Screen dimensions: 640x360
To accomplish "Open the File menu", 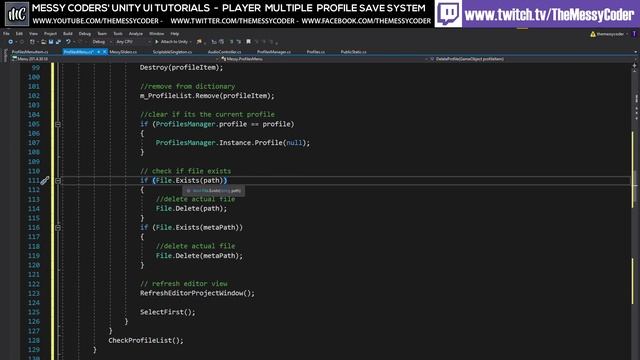I will [6, 34].
